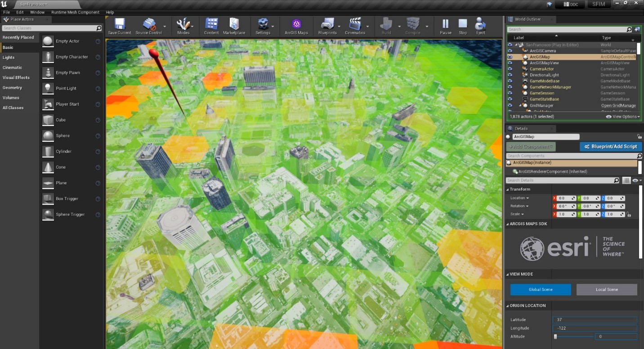Select the Visual Effects category
This screenshot has height=349, width=644.
click(16, 77)
